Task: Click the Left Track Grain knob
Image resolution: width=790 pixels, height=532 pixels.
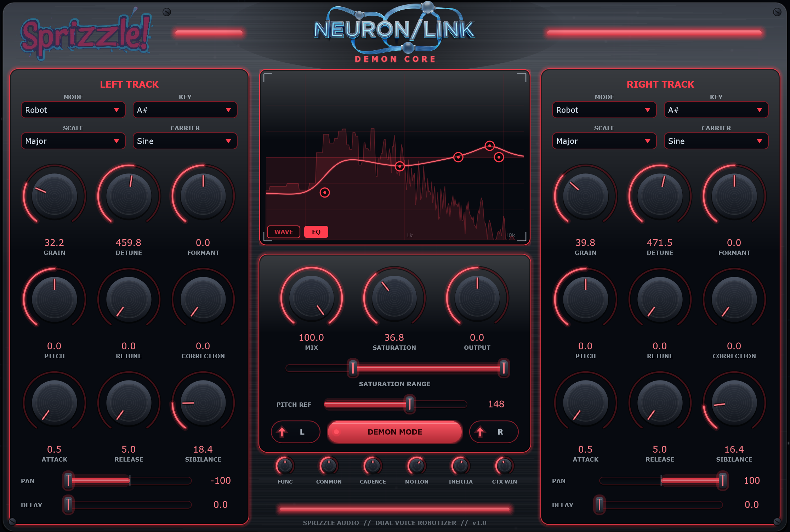Action: [55, 196]
